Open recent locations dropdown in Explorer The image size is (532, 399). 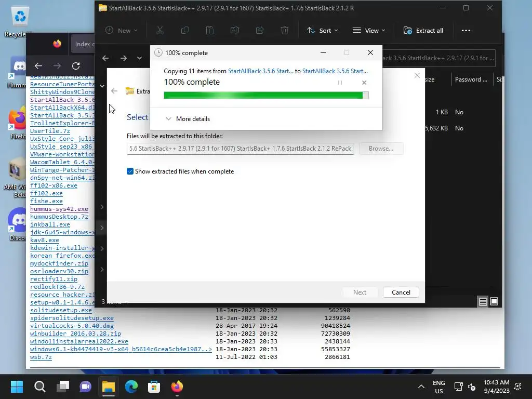[139, 58]
